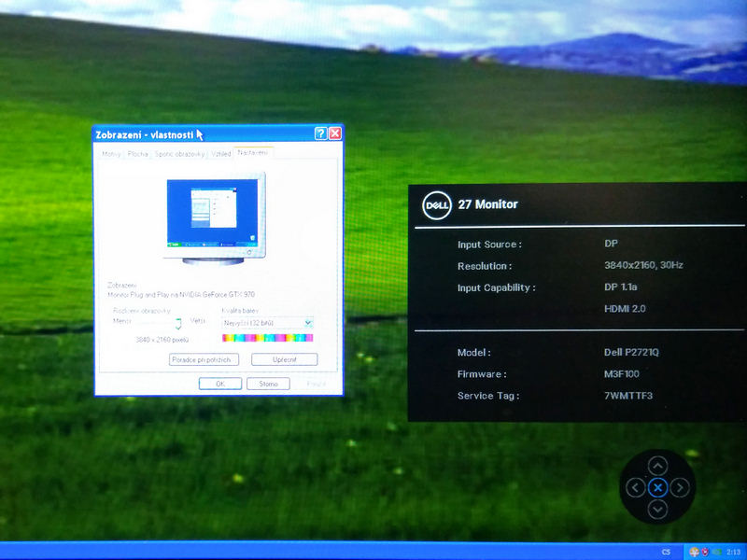Click the screen resolution slider handle
The width and height of the screenshot is (747, 560).
(x=178, y=324)
